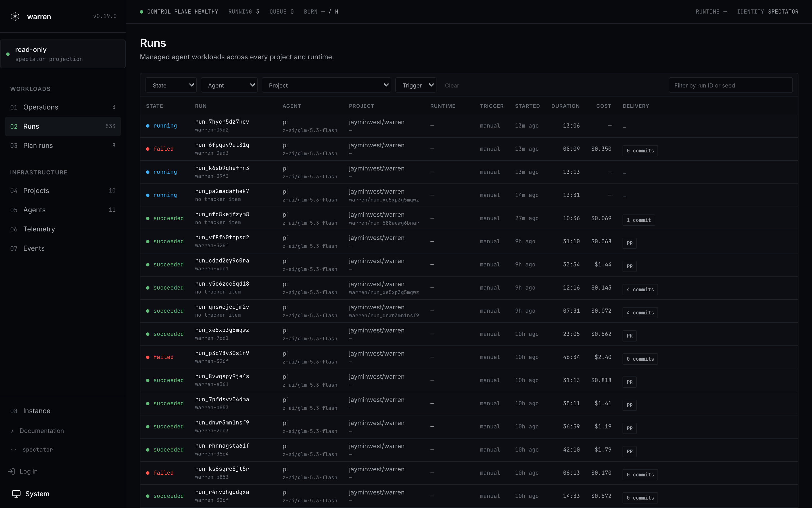The image size is (812, 508).
Task: Clear all run filters
Action: point(452,85)
